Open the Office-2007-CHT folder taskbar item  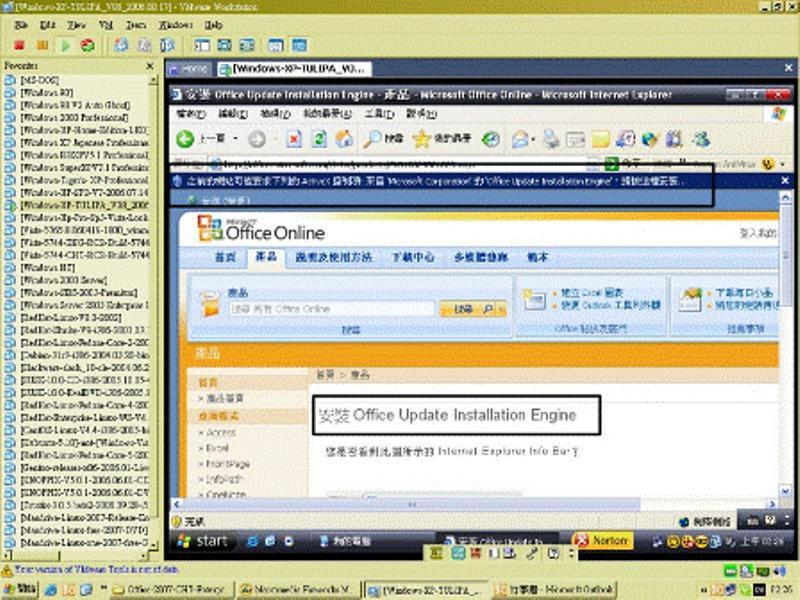click(x=170, y=590)
